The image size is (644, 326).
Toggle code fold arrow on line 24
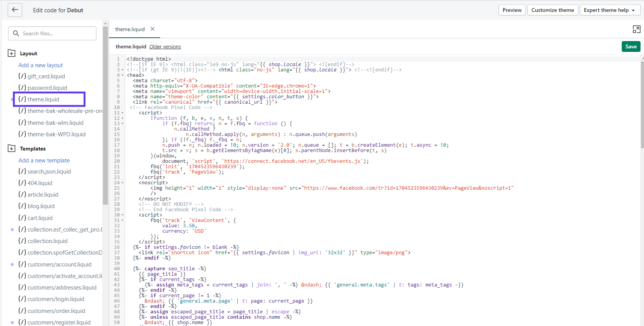click(123, 183)
